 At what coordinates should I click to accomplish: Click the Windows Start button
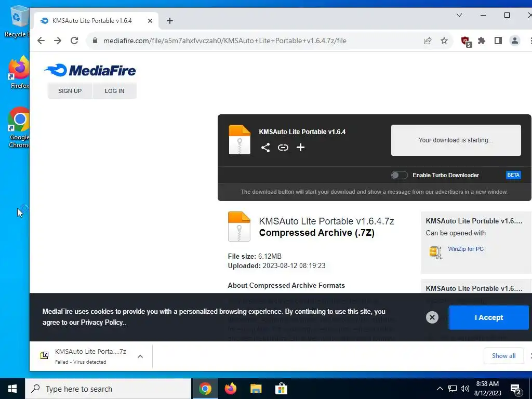(12, 389)
